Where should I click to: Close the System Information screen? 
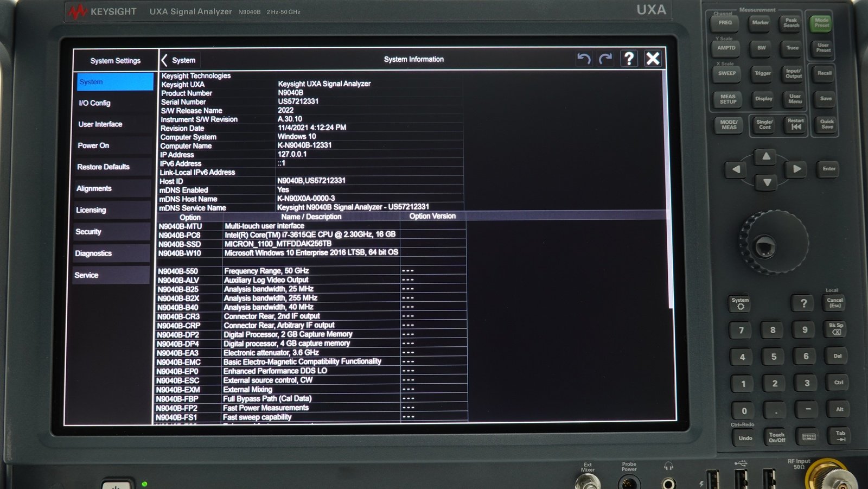tap(653, 59)
